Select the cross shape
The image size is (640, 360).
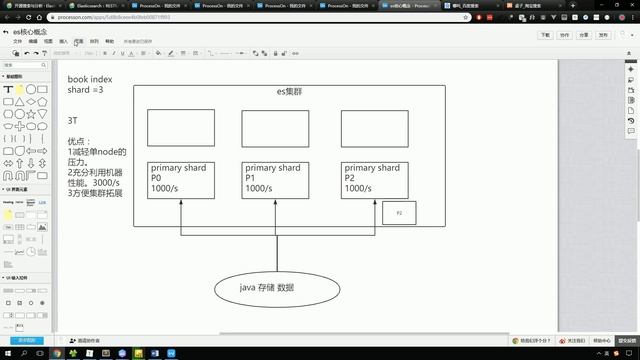(20, 126)
